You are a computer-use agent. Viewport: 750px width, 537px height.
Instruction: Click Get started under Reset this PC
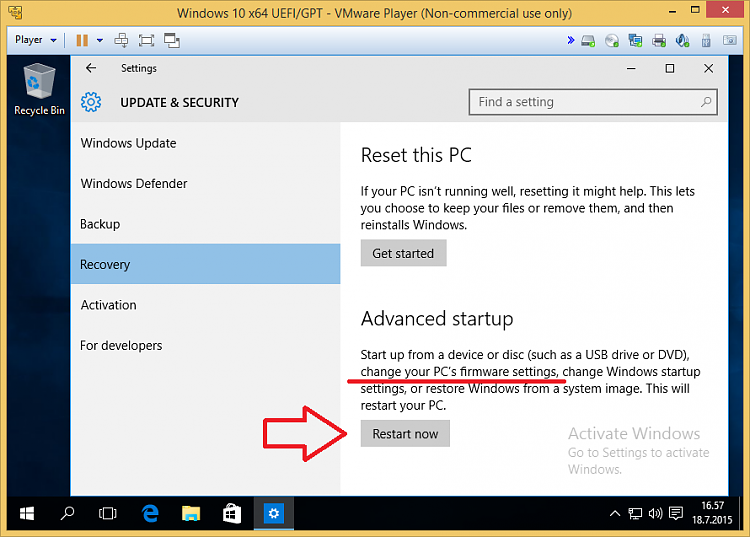pyautogui.click(x=403, y=253)
